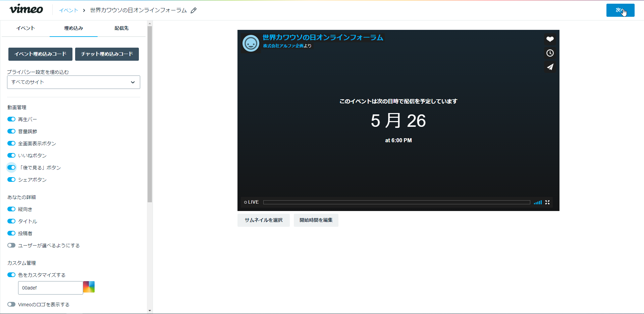The height and width of the screenshot is (314, 644).
Task: Click the paper plane share icon
Action: point(550,67)
